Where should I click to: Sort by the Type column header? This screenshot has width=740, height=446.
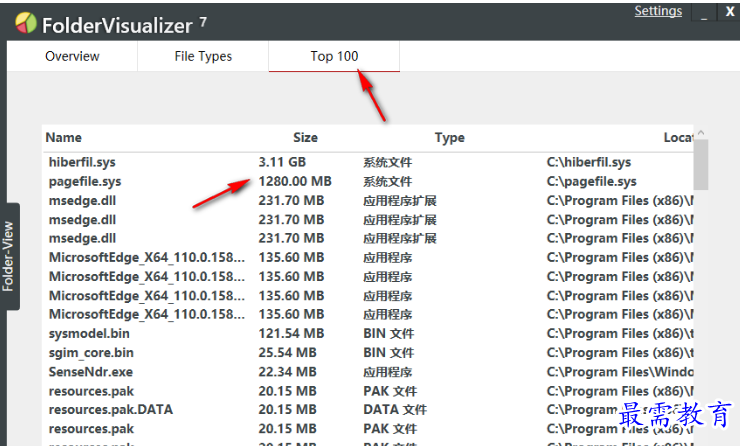coord(449,137)
